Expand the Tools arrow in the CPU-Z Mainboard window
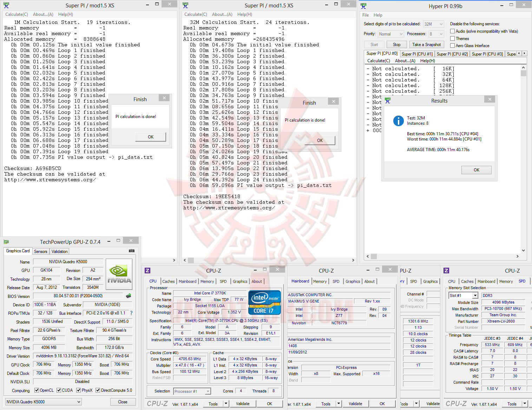 (x=339, y=404)
